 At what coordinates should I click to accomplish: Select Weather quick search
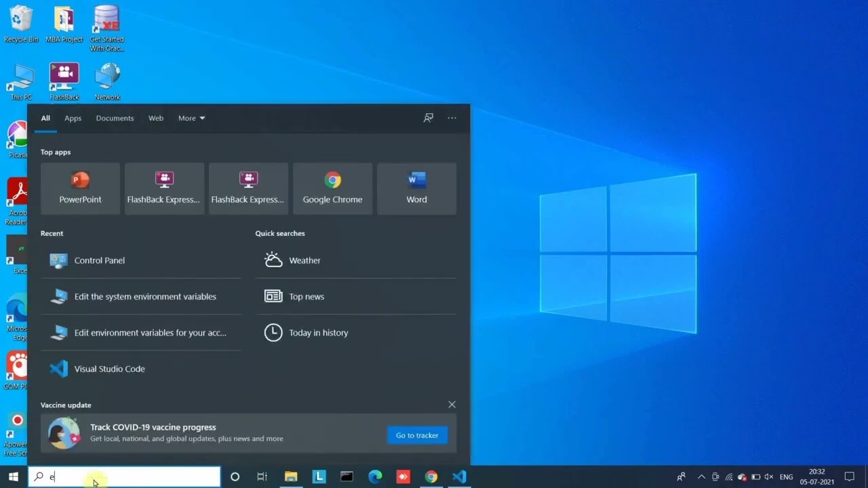355,260
